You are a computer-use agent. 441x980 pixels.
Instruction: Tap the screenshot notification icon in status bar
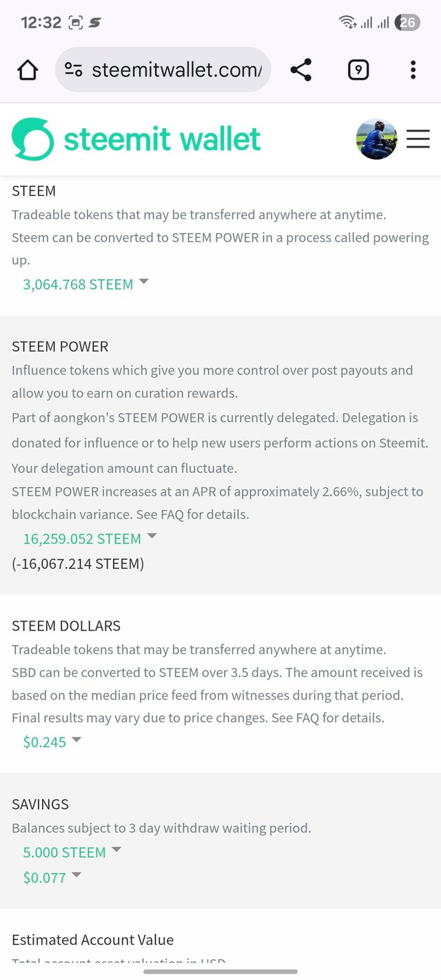(76, 22)
